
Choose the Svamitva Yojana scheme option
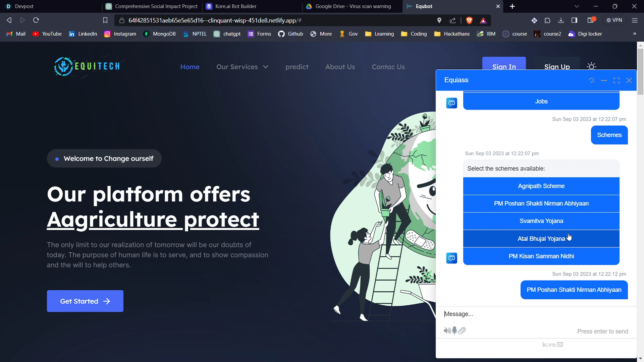(541, 221)
